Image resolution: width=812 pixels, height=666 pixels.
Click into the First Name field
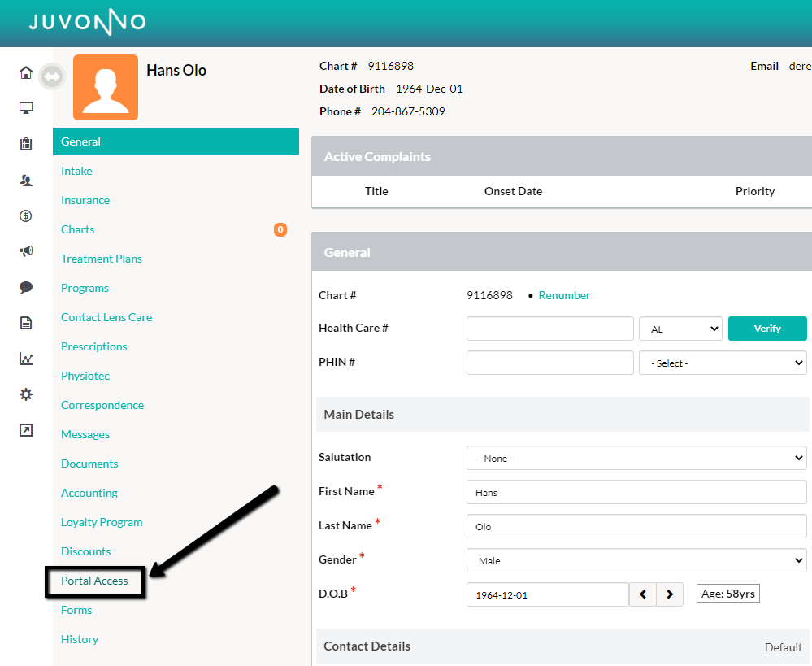click(x=636, y=492)
